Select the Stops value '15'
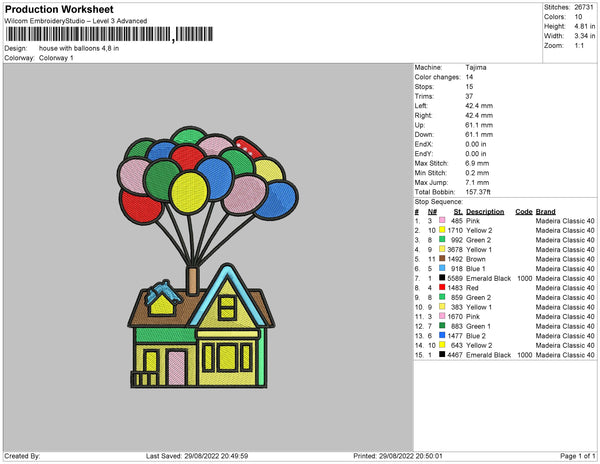The height and width of the screenshot is (464, 600). [x=470, y=86]
